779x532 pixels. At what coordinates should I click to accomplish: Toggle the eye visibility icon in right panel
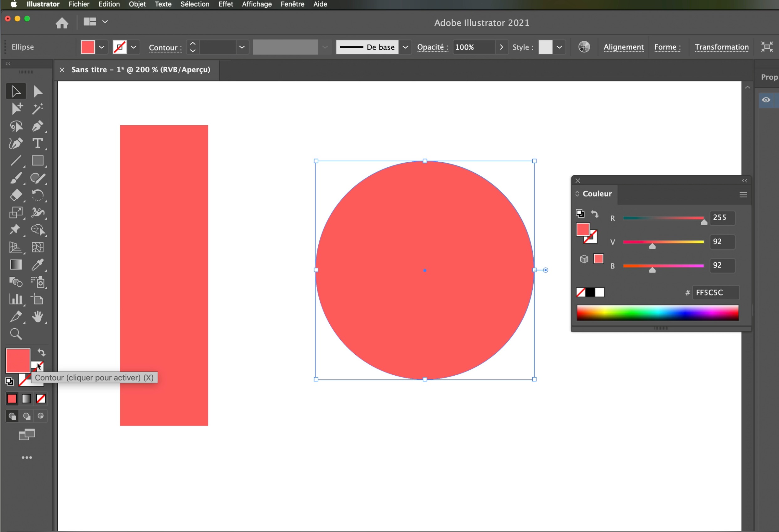[766, 100]
